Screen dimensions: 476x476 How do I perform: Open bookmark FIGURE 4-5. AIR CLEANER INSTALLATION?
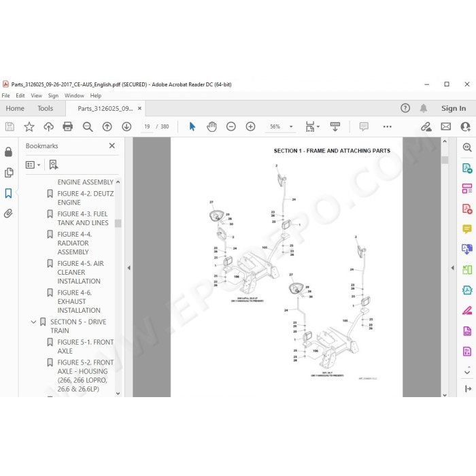click(x=80, y=272)
